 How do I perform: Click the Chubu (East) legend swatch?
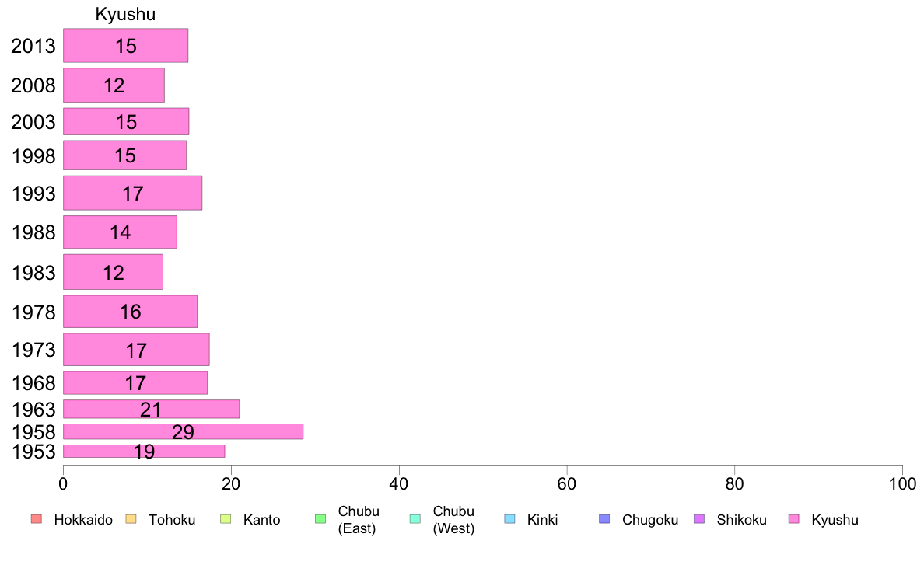point(320,519)
